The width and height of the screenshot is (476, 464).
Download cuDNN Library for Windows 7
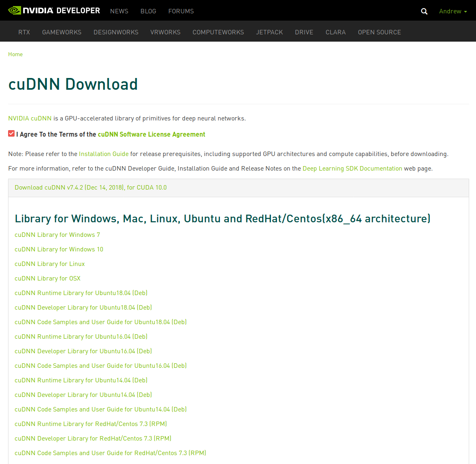(x=57, y=235)
